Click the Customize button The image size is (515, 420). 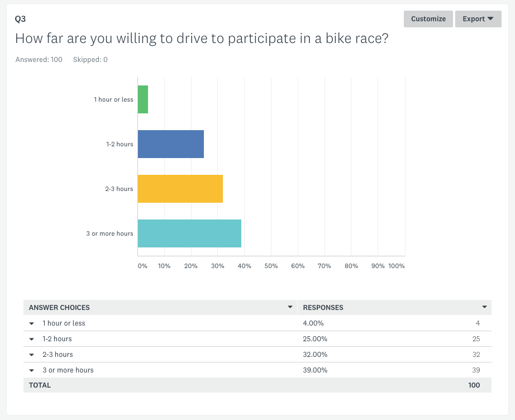[x=428, y=19]
